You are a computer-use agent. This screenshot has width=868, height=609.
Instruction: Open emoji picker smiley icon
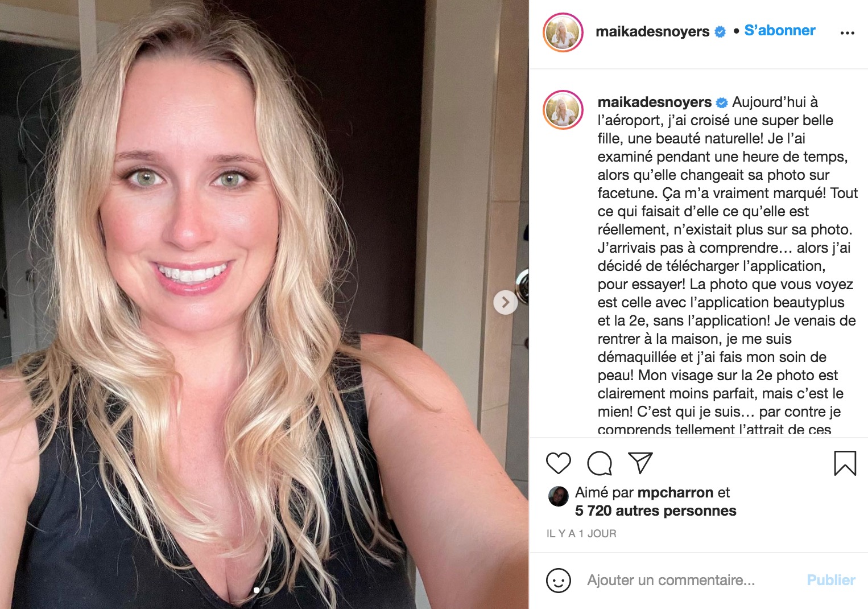[558, 581]
